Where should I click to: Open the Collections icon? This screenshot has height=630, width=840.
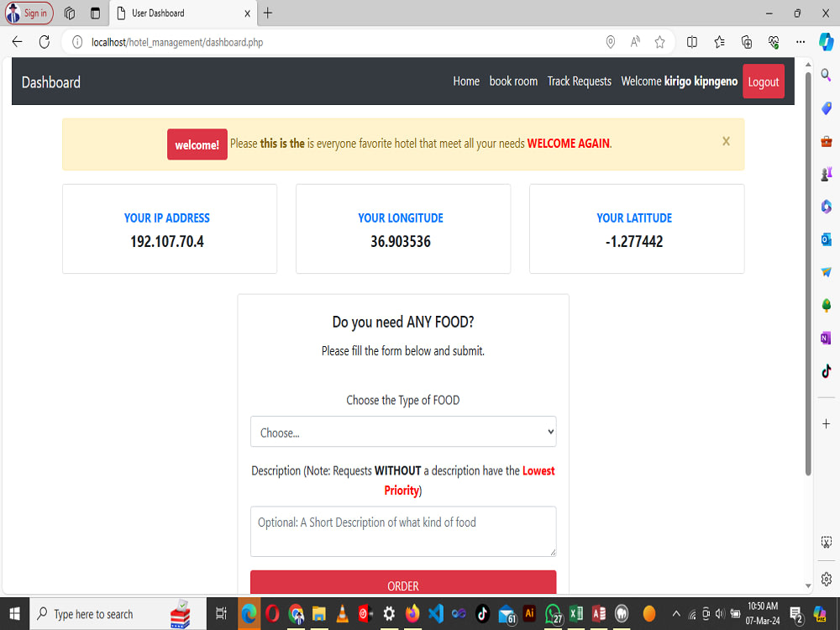pyautogui.click(x=746, y=42)
